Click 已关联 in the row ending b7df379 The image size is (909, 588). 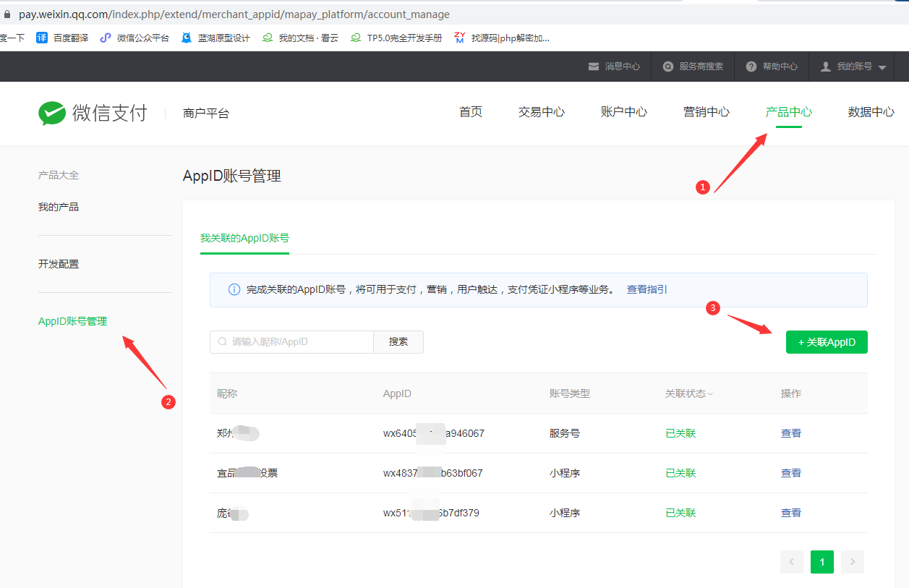tap(680, 513)
